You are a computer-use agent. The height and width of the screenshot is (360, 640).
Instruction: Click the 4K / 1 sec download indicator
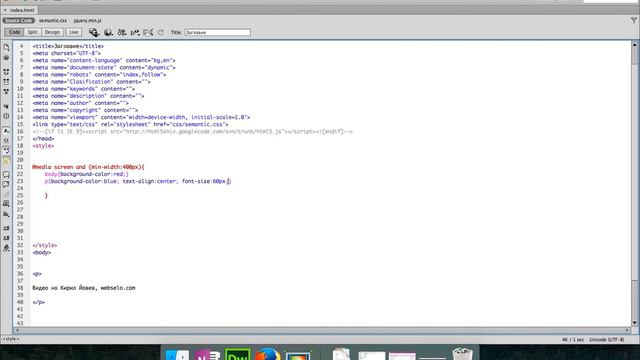coord(573,340)
